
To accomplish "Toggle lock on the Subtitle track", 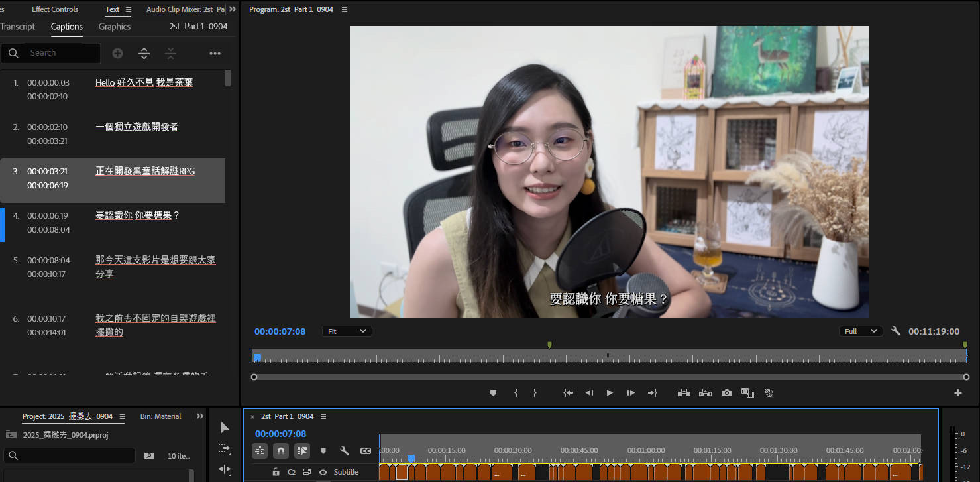I will coord(276,472).
